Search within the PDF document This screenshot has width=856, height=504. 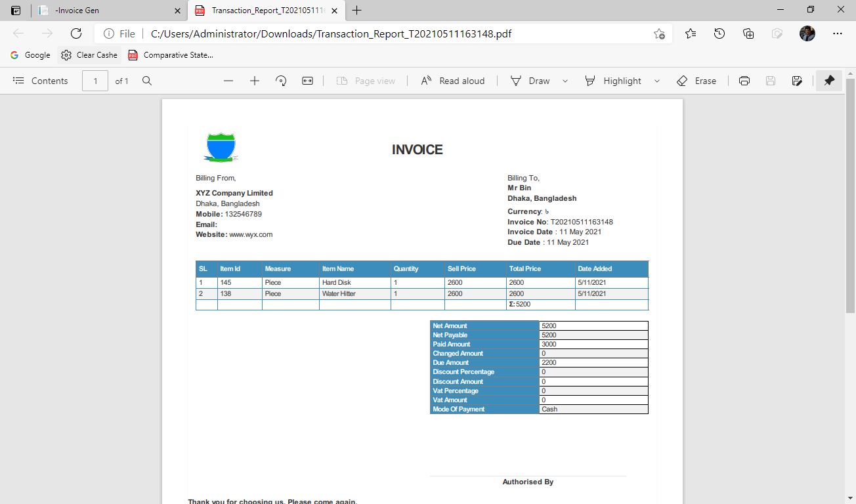[x=147, y=80]
